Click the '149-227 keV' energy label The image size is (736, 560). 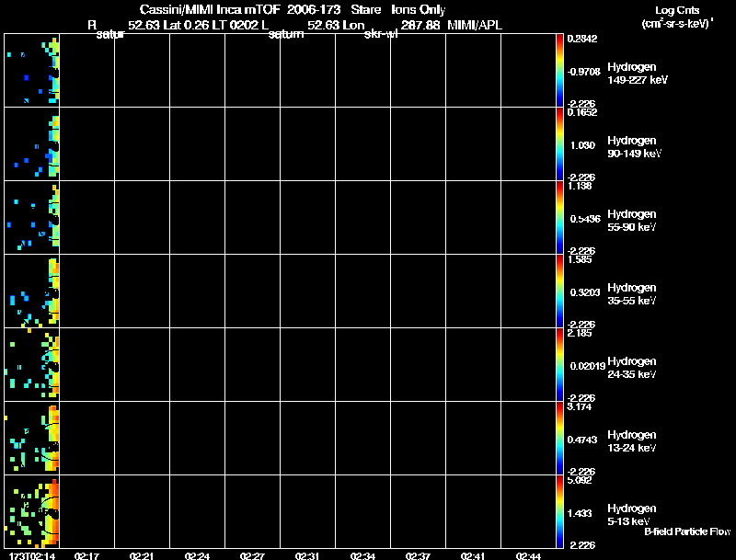coord(638,80)
